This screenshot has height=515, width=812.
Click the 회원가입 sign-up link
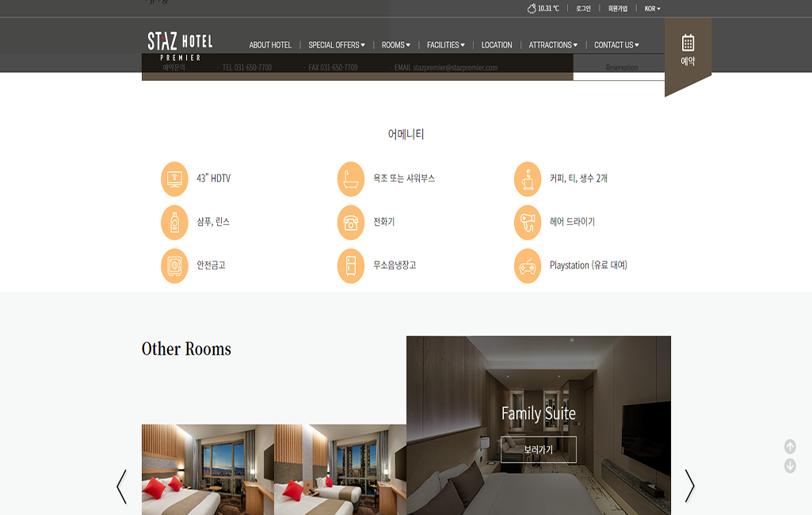click(x=618, y=8)
